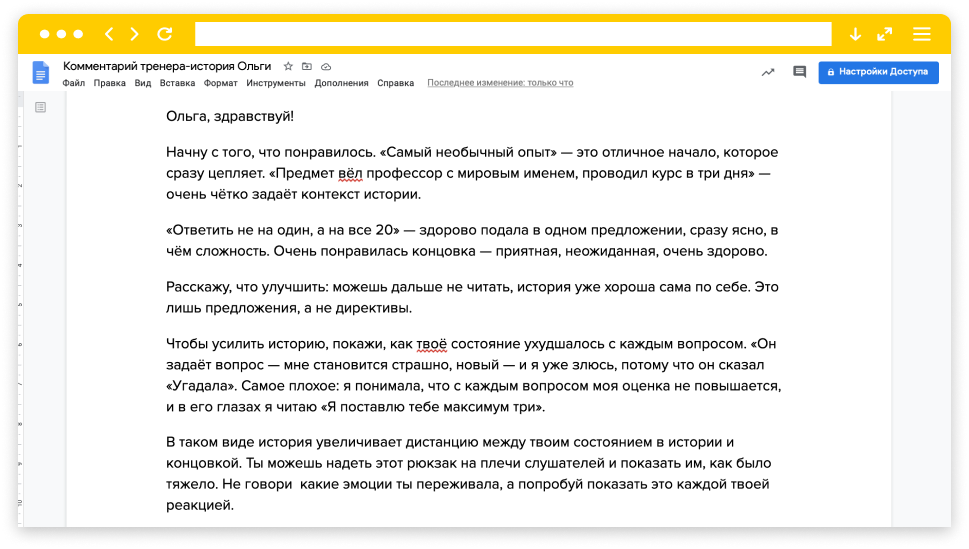Open the activity trend arrow icon
Screen dimensions: 969x549
tap(768, 72)
